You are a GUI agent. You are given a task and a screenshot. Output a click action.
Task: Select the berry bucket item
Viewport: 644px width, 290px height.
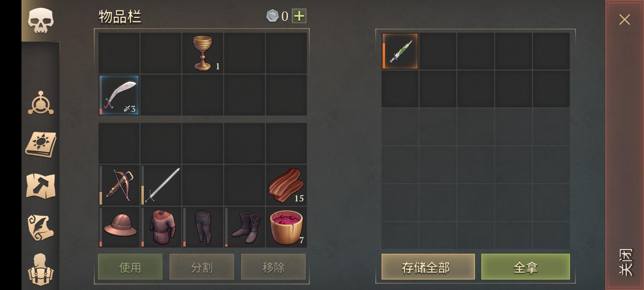click(286, 227)
